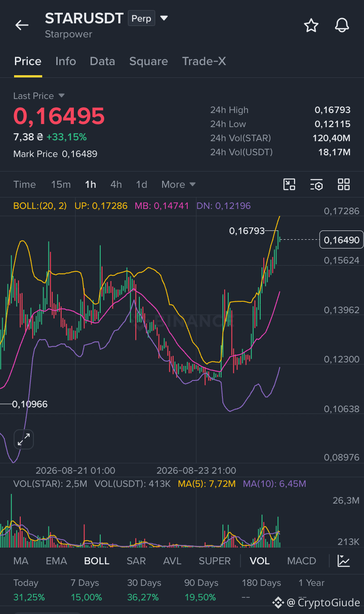This screenshot has width=364, height=614.
Task: Tap the MB: 0,14741 Bollinger label
Action: pyautogui.click(x=162, y=206)
